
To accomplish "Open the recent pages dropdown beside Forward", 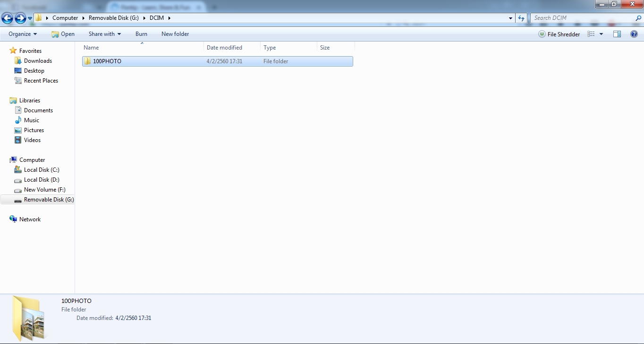I will coord(30,18).
